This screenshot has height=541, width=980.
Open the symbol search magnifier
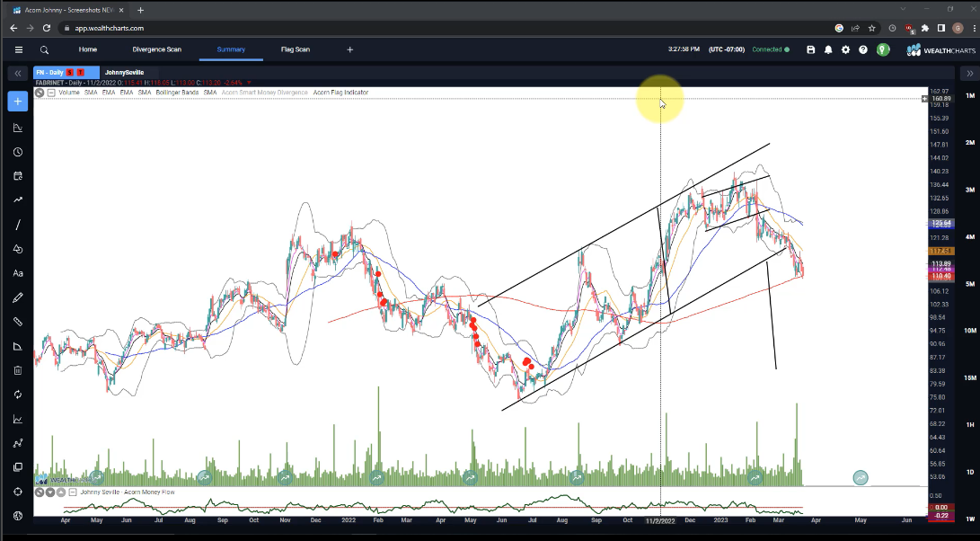(44, 49)
